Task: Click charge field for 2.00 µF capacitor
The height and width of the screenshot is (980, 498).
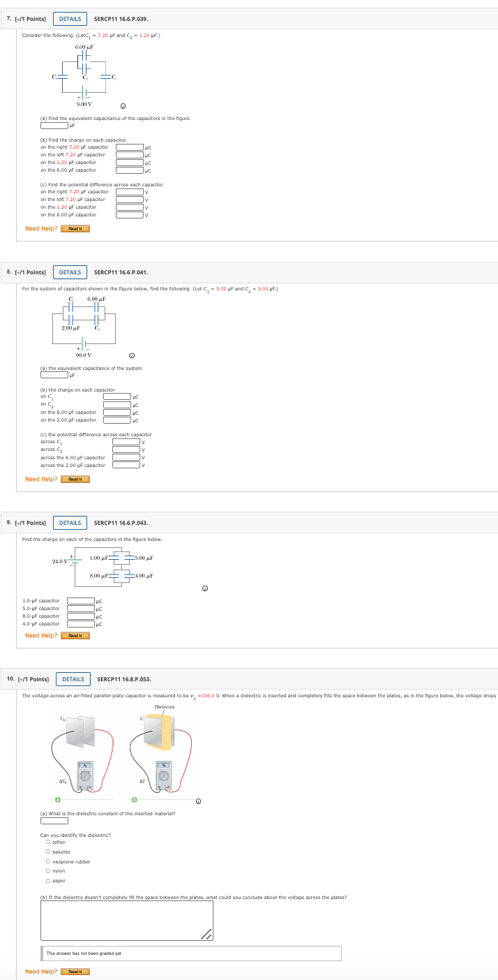Action: [117, 420]
